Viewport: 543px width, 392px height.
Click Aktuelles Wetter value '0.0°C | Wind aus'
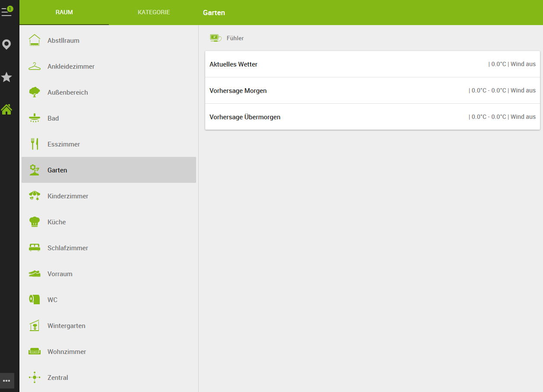tap(512, 64)
